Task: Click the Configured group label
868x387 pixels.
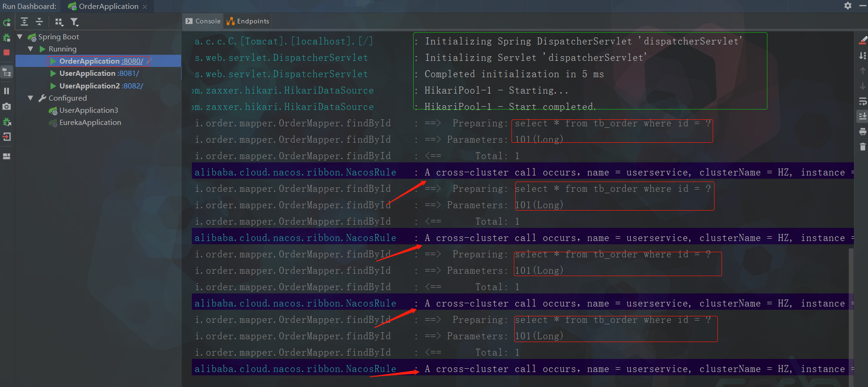Action: click(x=67, y=98)
